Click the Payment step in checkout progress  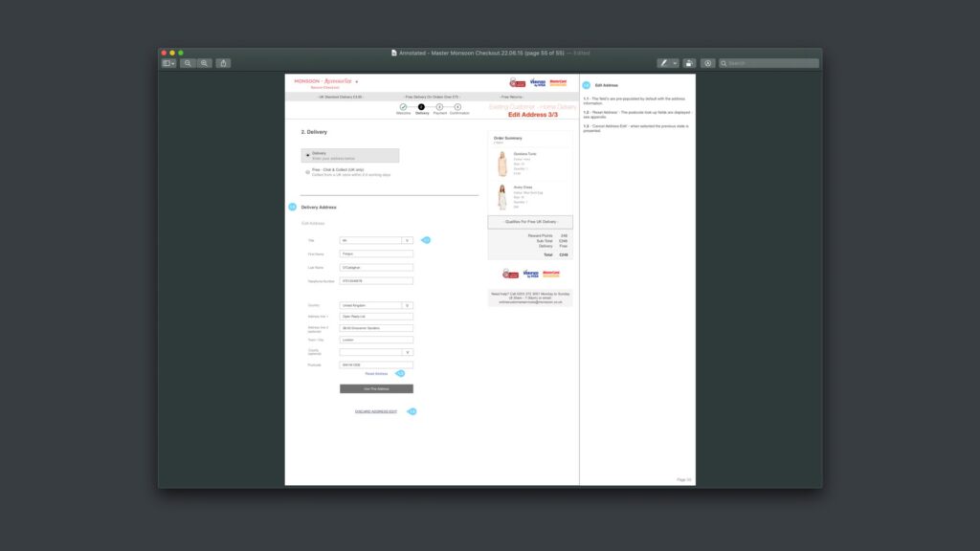click(439, 107)
